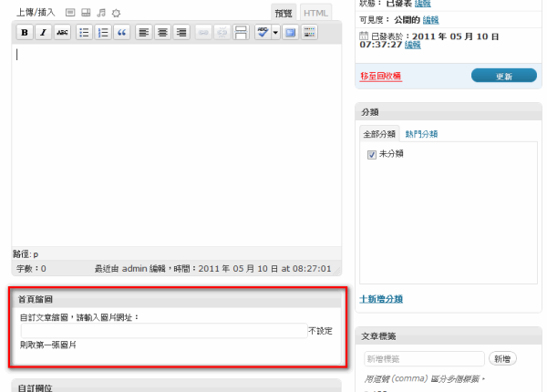
Task: Show the kitchen sink toolbar row
Action: pyautogui.click(x=309, y=33)
